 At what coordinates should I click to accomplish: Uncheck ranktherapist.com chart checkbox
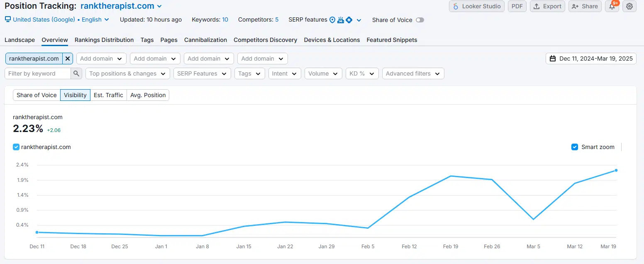pyautogui.click(x=16, y=147)
